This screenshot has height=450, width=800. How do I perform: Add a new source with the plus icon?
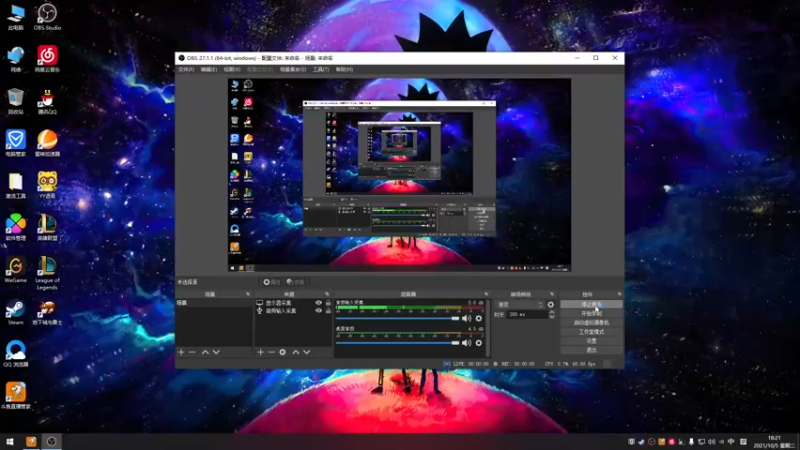[x=260, y=352]
